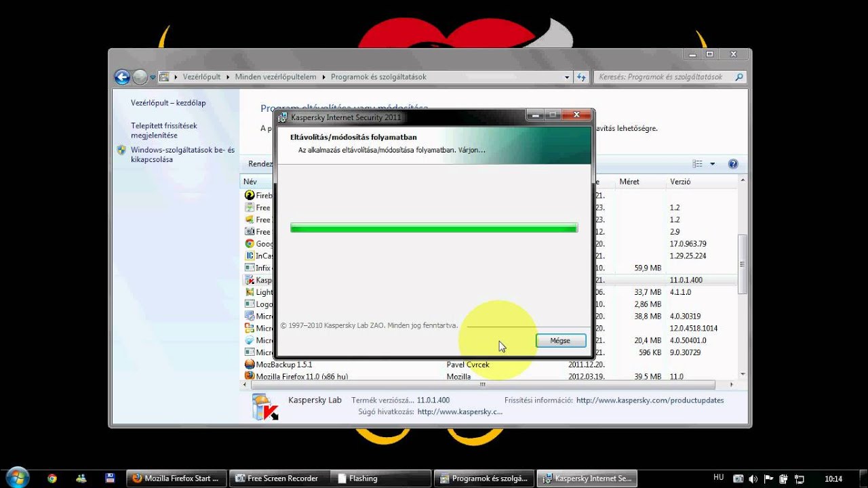The height and width of the screenshot is (488, 868).
Task: Click the shield icon beside Windows-szolgáltatások
Action: point(121,150)
